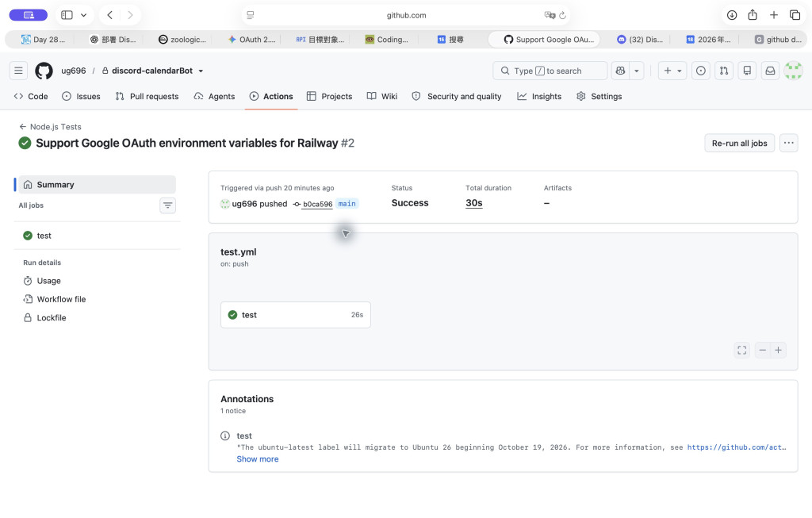
Task: Go forward in Safari history
Action: coord(130,15)
